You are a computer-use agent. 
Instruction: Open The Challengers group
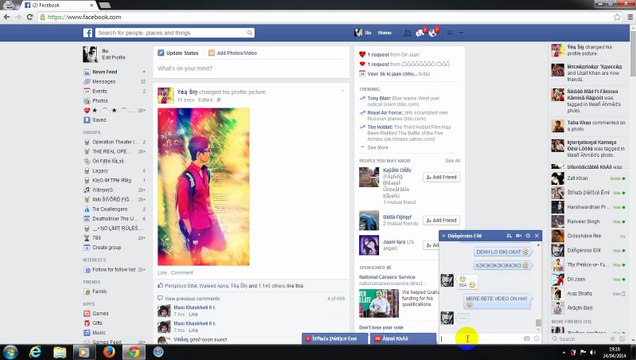[x=110, y=209]
